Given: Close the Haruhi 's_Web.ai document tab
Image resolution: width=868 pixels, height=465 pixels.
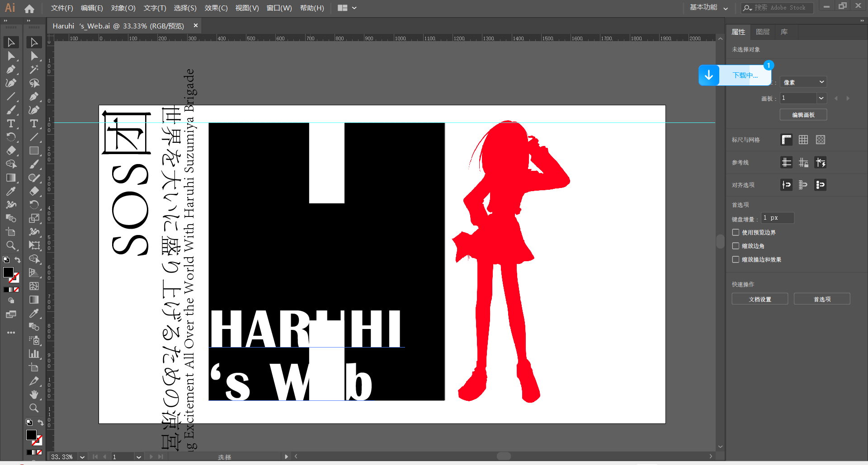Looking at the screenshot, I should click(196, 25).
